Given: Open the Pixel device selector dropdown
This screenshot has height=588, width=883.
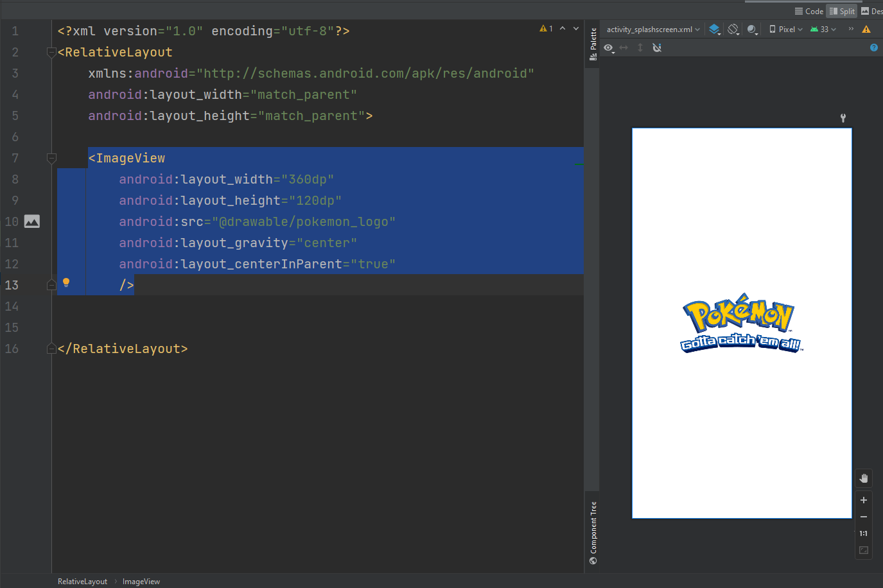Looking at the screenshot, I should click(786, 30).
